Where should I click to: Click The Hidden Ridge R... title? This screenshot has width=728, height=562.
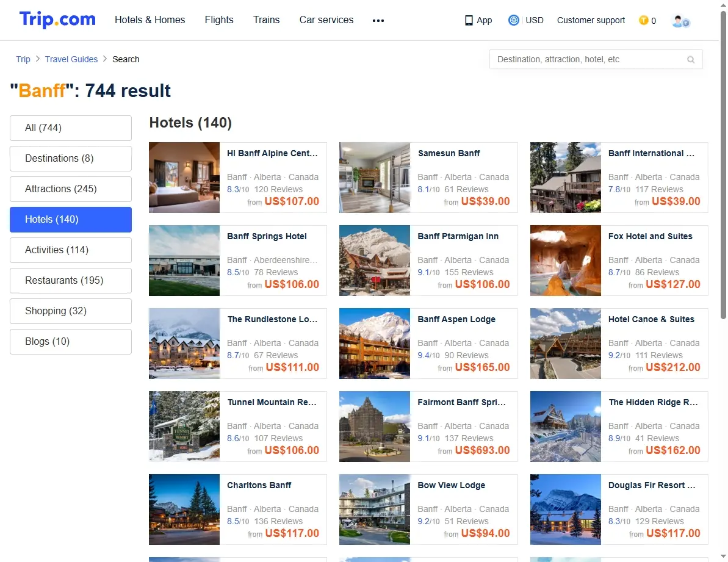click(654, 402)
